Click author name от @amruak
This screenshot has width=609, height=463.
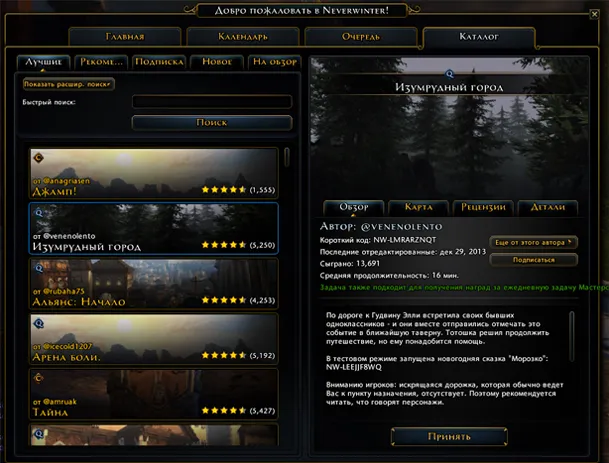(x=55, y=402)
